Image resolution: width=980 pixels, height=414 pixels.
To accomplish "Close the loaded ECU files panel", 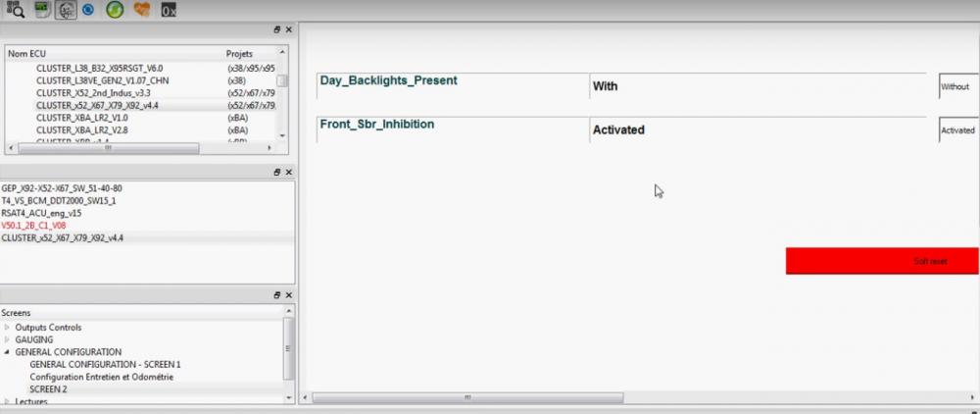I will click(x=289, y=172).
